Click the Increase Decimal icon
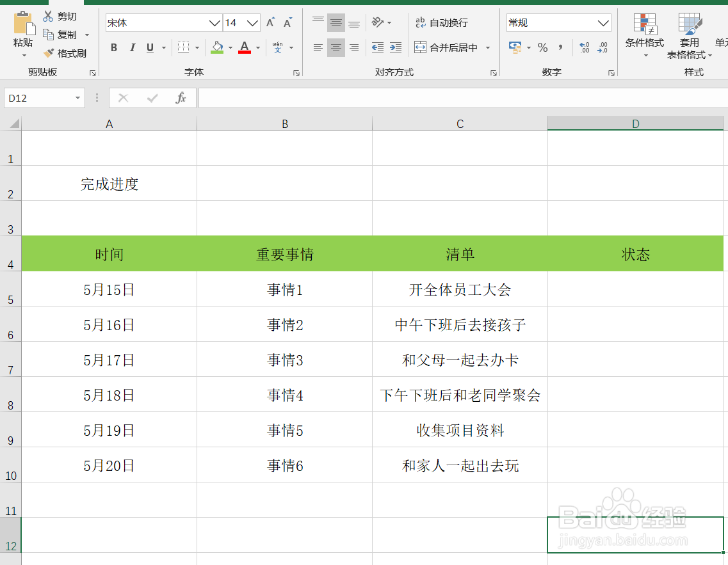 (583, 47)
